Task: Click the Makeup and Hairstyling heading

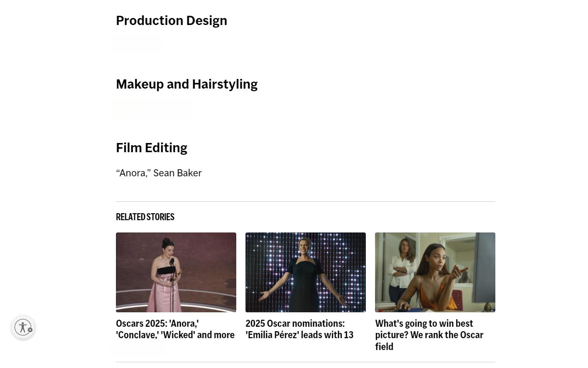Action: tap(187, 84)
